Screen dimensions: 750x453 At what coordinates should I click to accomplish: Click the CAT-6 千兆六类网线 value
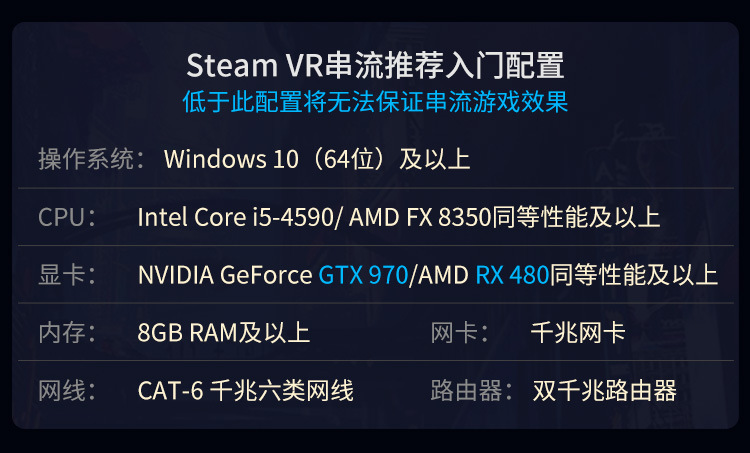click(246, 391)
